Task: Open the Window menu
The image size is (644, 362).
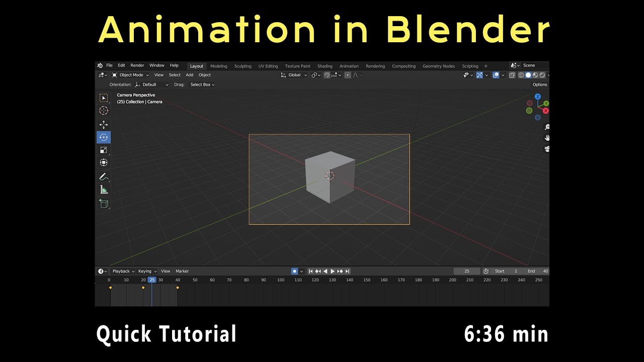Action: (157, 65)
